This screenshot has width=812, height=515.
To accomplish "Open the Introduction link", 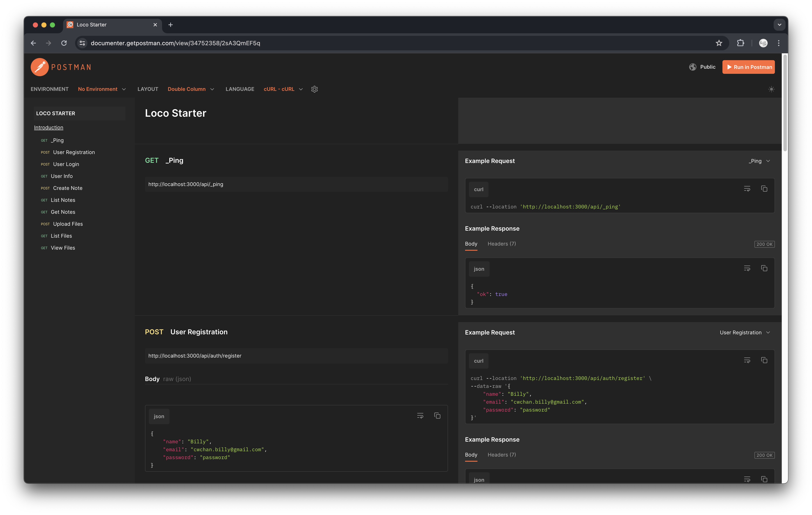I will coord(49,127).
